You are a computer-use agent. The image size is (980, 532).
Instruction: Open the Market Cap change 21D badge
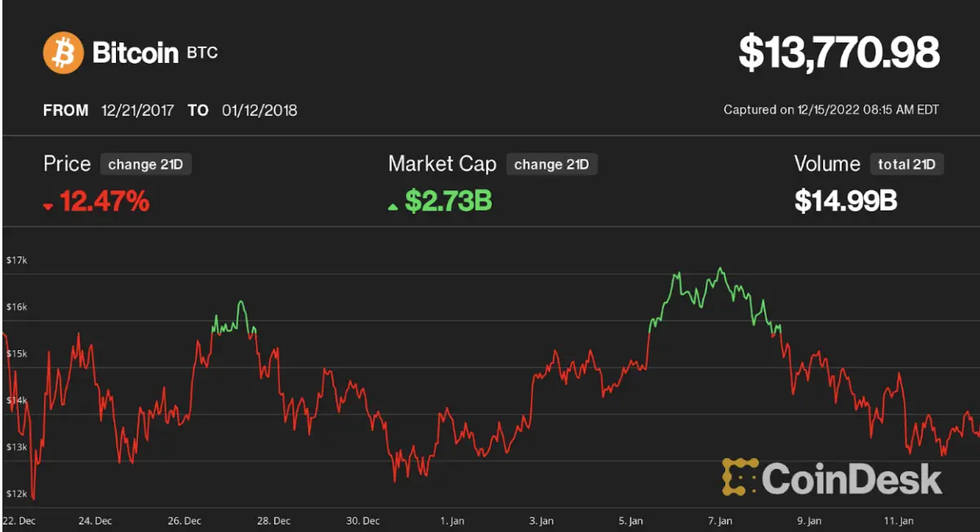552,164
